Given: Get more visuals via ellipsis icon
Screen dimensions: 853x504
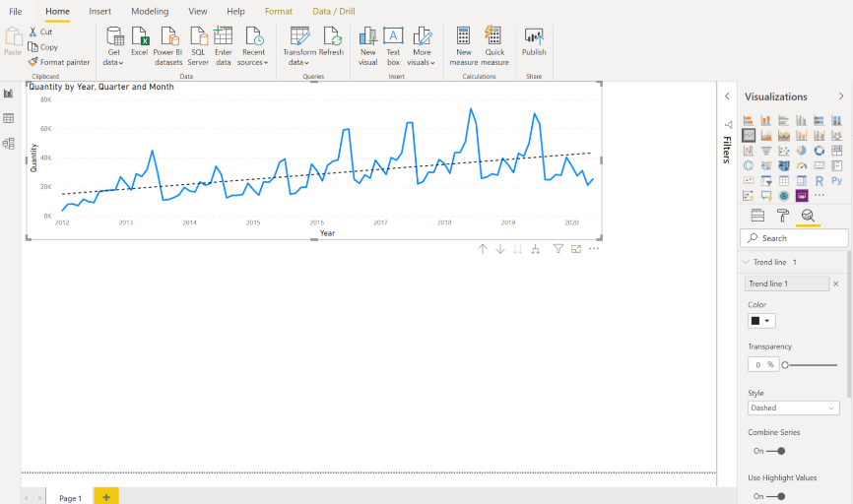Looking at the screenshot, I should (820, 195).
